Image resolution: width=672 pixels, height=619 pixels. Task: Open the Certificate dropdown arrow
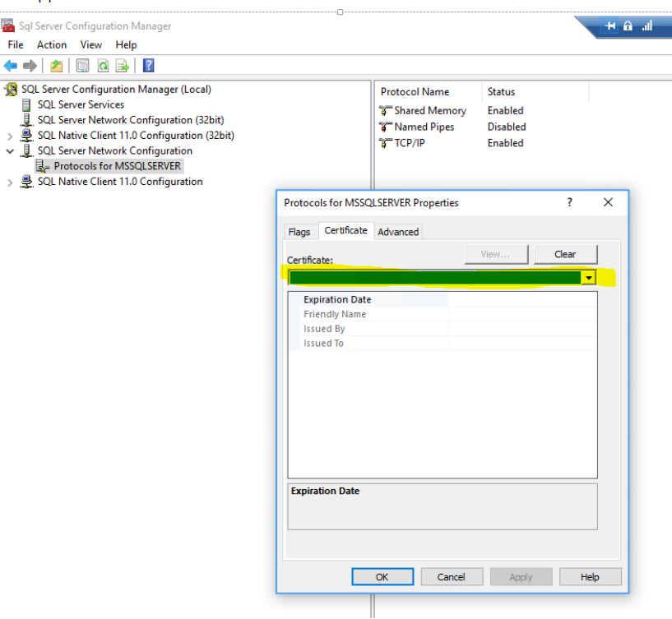point(588,278)
